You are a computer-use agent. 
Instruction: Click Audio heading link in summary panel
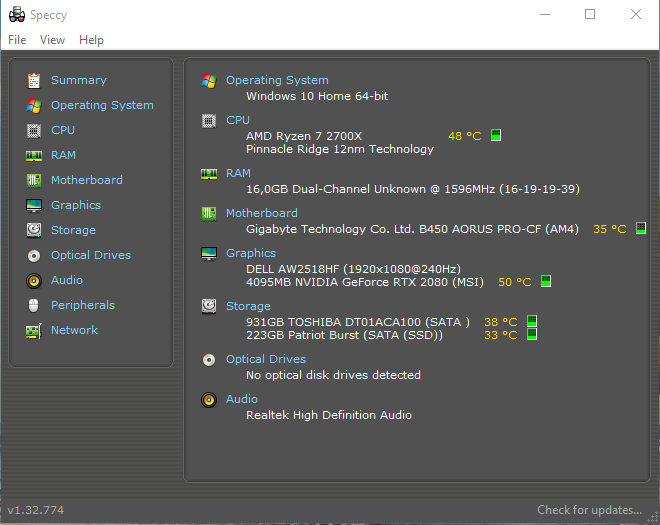242,399
